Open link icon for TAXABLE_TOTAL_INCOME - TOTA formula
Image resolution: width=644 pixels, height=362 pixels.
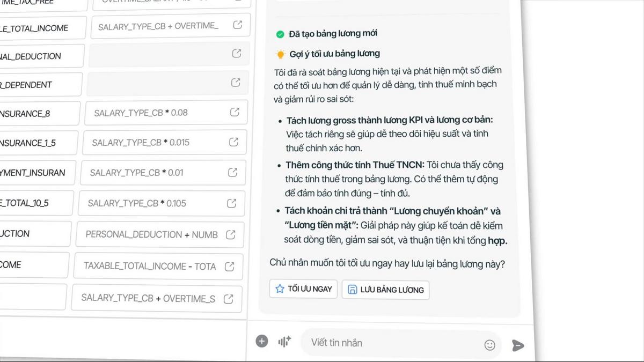point(229,266)
